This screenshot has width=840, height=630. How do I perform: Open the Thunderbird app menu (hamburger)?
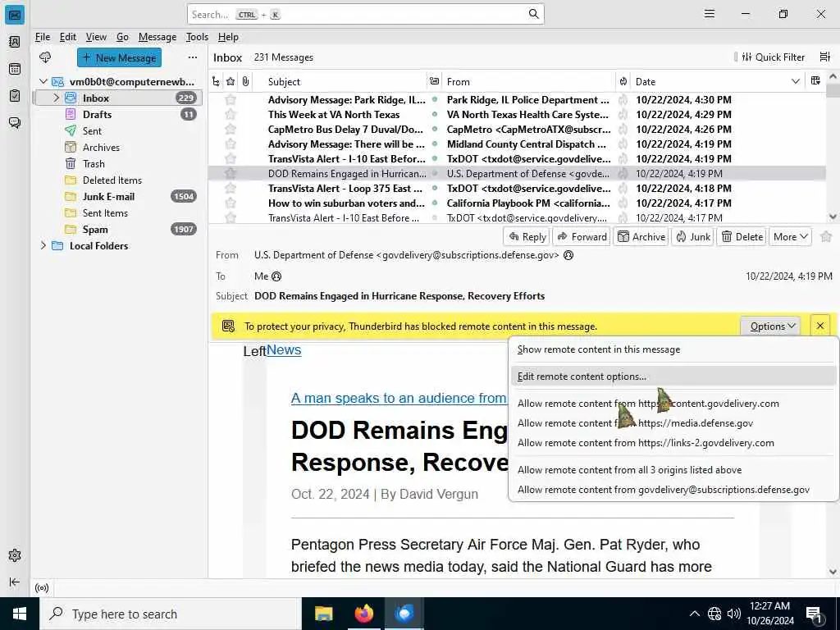(x=710, y=14)
